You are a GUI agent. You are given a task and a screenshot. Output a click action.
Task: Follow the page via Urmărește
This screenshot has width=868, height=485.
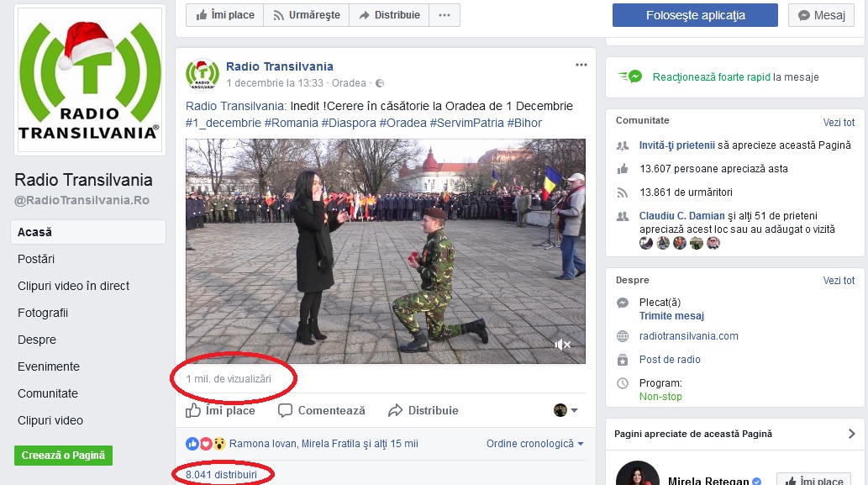(306, 15)
